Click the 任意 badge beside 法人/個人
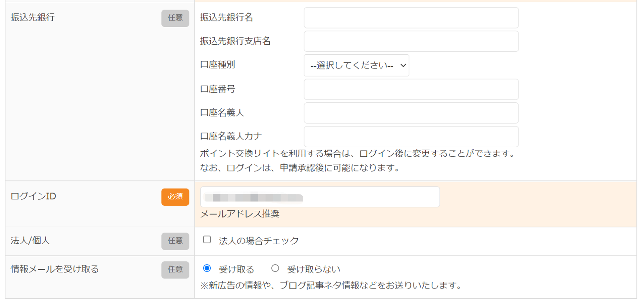Viewport: 644px width, 301px height. (x=175, y=241)
